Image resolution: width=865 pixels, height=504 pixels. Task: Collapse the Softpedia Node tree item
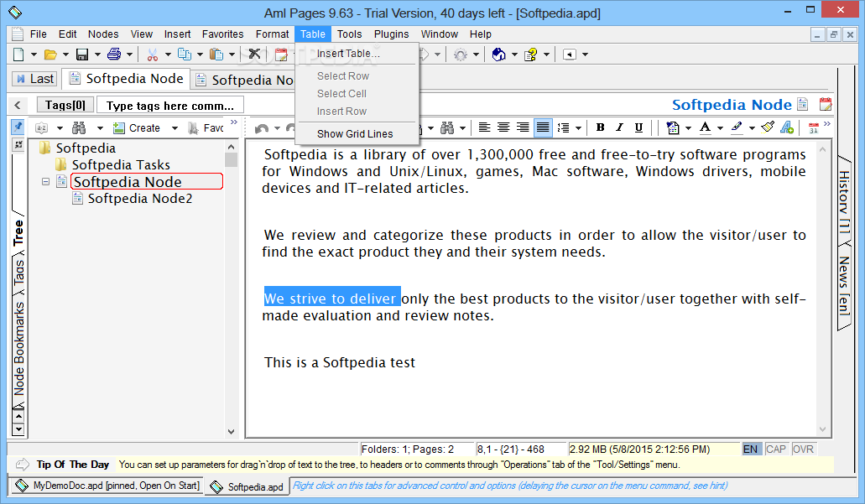[46, 181]
